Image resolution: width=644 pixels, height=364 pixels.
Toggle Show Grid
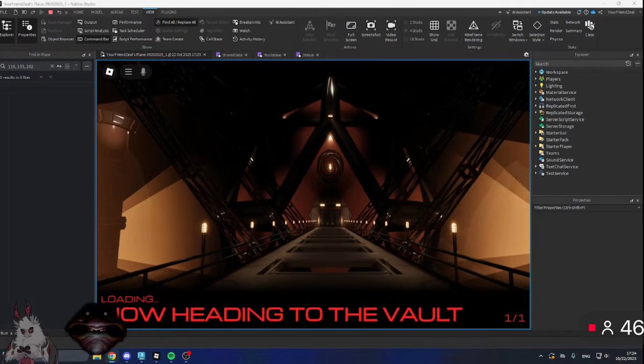434,31
